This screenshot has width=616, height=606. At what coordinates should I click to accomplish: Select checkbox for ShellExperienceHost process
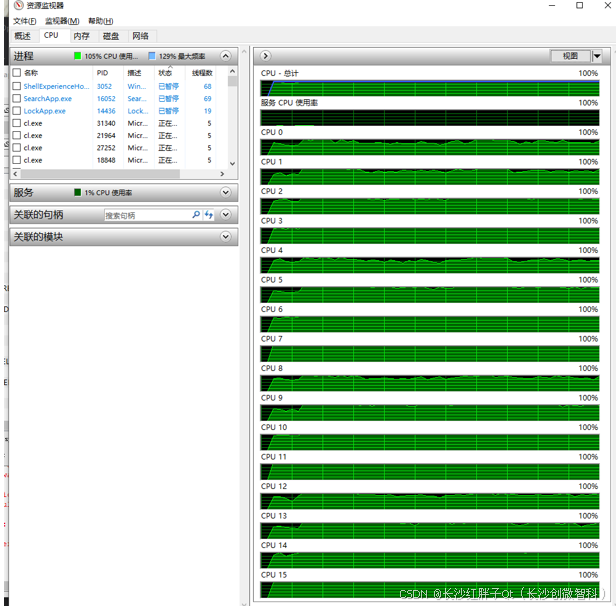[16, 87]
